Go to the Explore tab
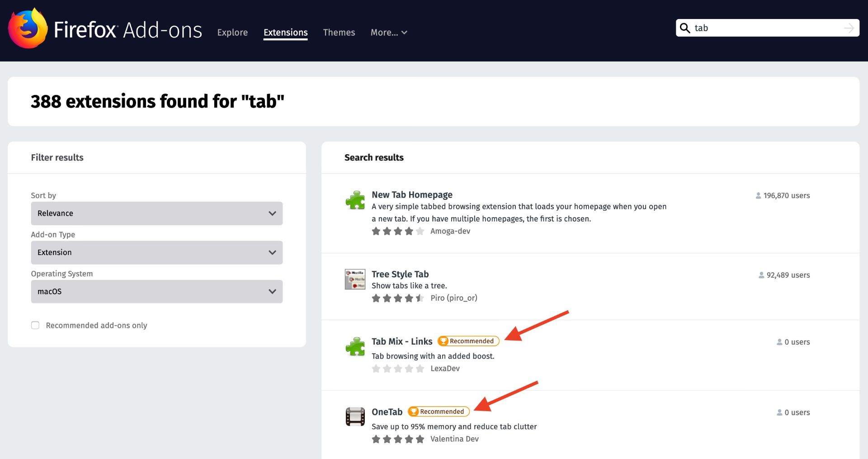Image resolution: width=868 pixels, height=459 pixels. (232, 33)
